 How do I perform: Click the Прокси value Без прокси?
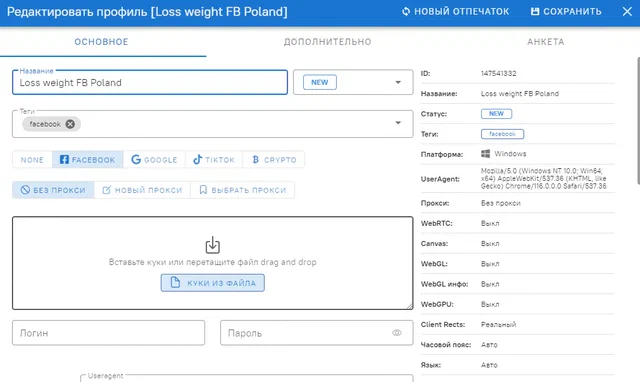500,203
